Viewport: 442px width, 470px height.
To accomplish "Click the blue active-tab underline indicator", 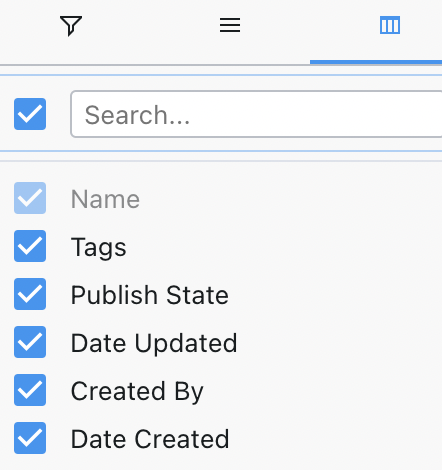I will click(376, 62).
